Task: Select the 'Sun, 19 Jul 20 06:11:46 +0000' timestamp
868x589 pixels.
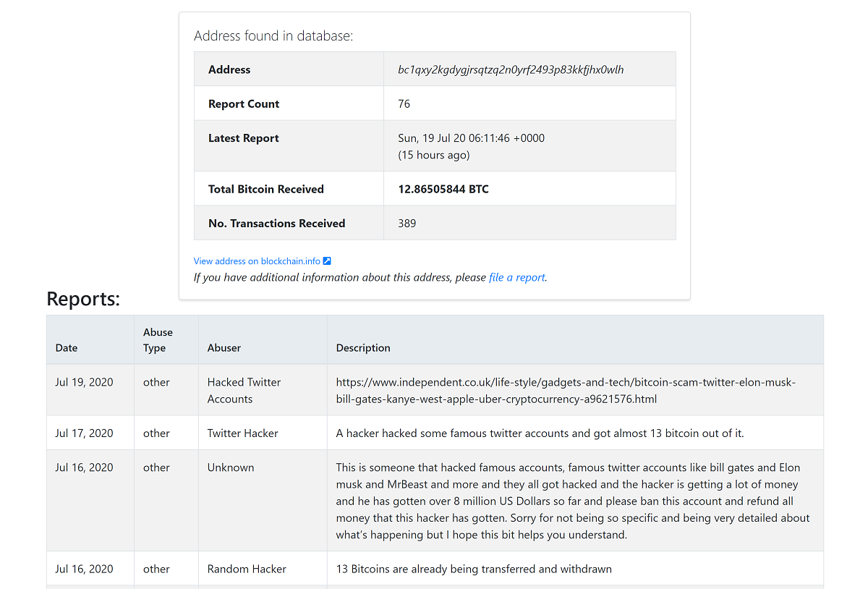Action: point(472,137)
